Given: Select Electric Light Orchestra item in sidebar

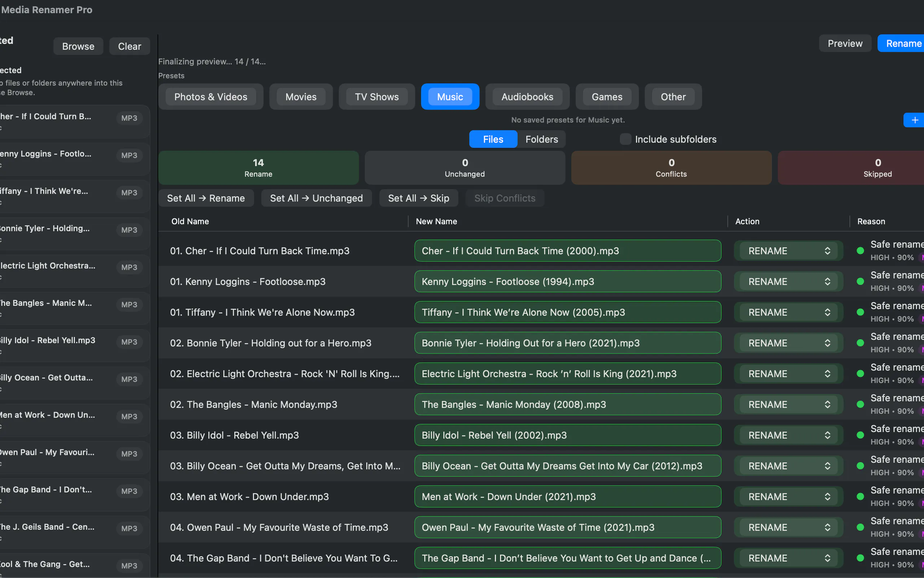Looking at the screenshot, I should [74, 271].
